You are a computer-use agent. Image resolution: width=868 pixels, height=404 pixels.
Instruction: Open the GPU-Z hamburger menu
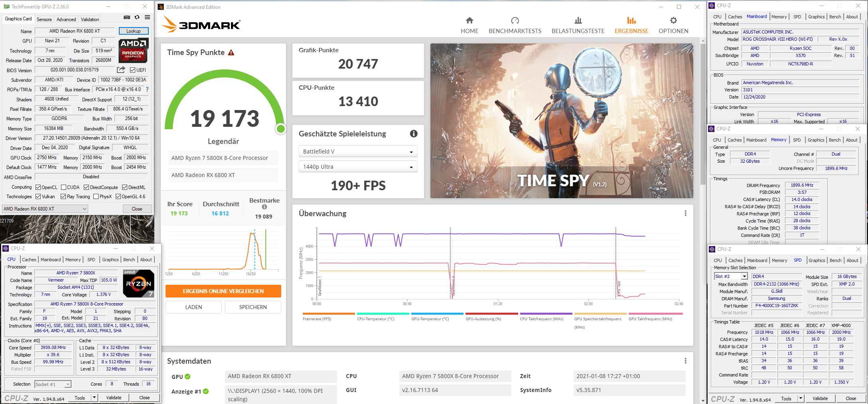tap(147, 17)
